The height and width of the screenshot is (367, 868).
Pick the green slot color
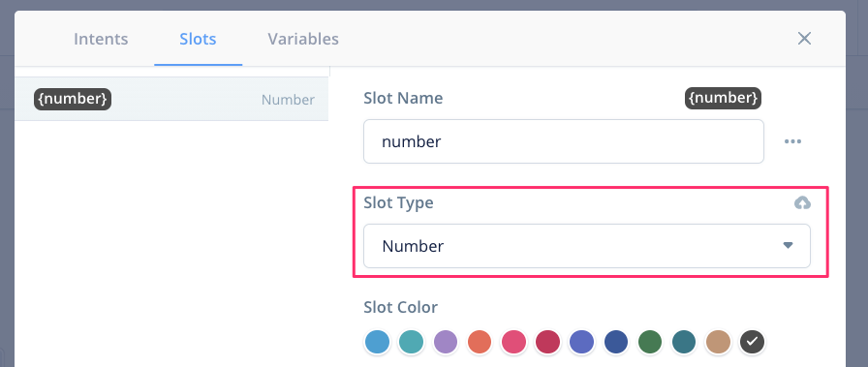(650, 342)
